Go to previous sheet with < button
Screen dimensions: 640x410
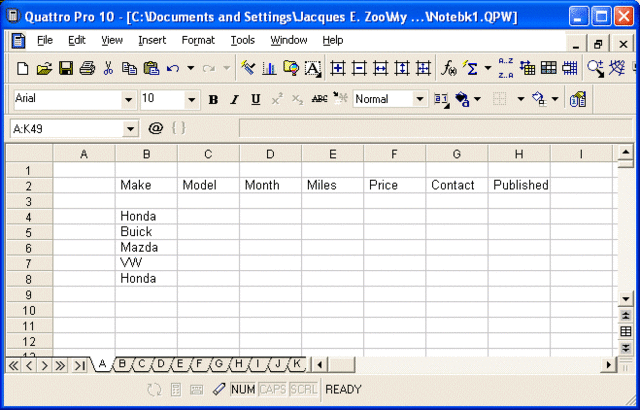click(29, 366)
